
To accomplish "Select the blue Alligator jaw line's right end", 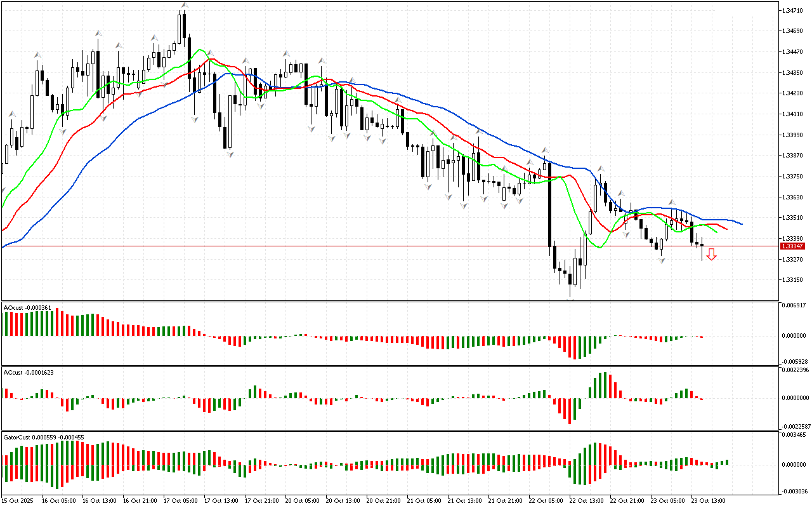I will click(741, 224).
